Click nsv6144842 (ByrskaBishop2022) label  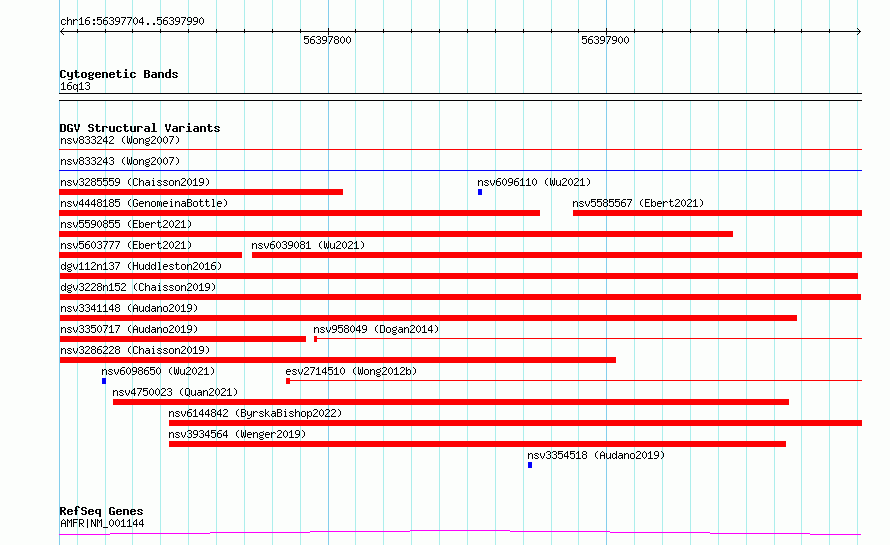[x=255, y=413]
